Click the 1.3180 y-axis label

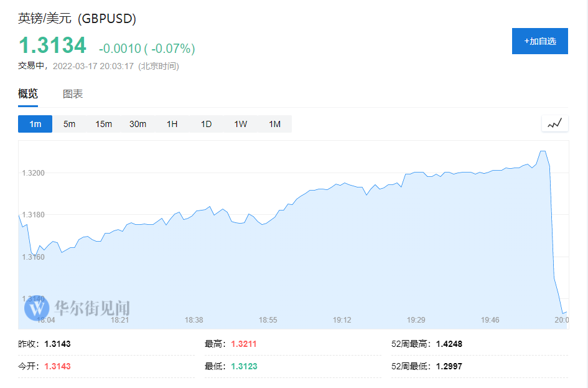pyautogui.click(x=34, y=215)
